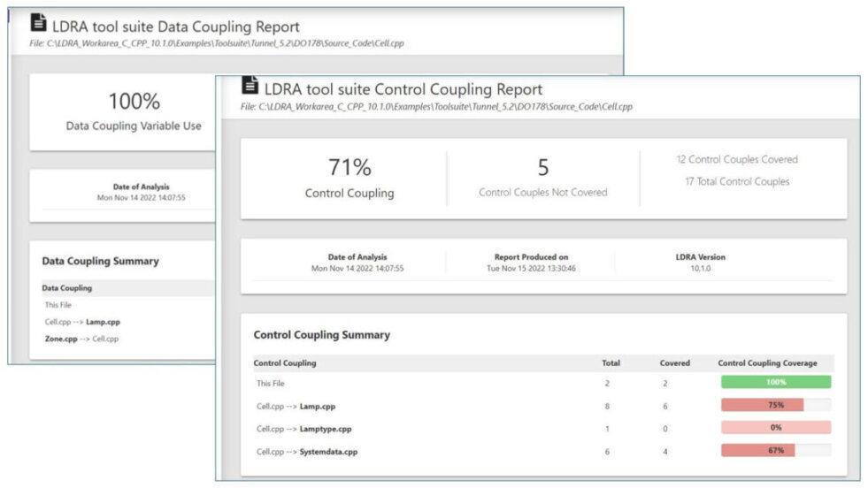Click the 75% coverage progress bar
The image size is (868, 488).
pos(776,405)
